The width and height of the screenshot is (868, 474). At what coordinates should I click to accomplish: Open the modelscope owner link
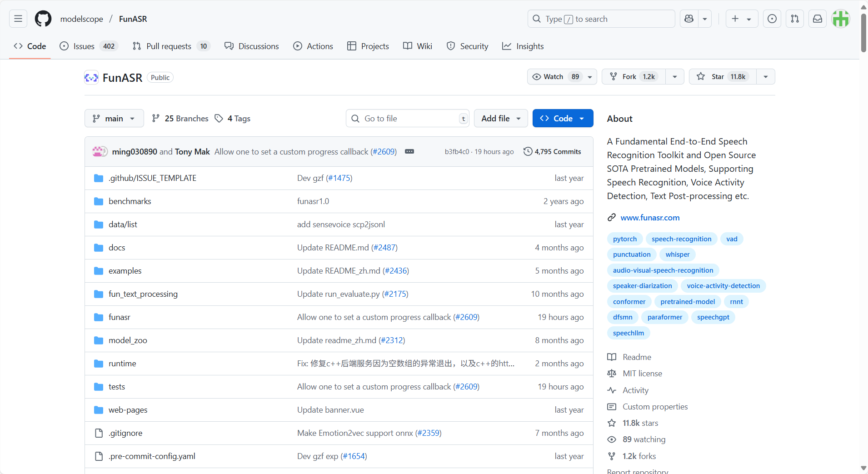pyautogui.click(x=82, y=19)
